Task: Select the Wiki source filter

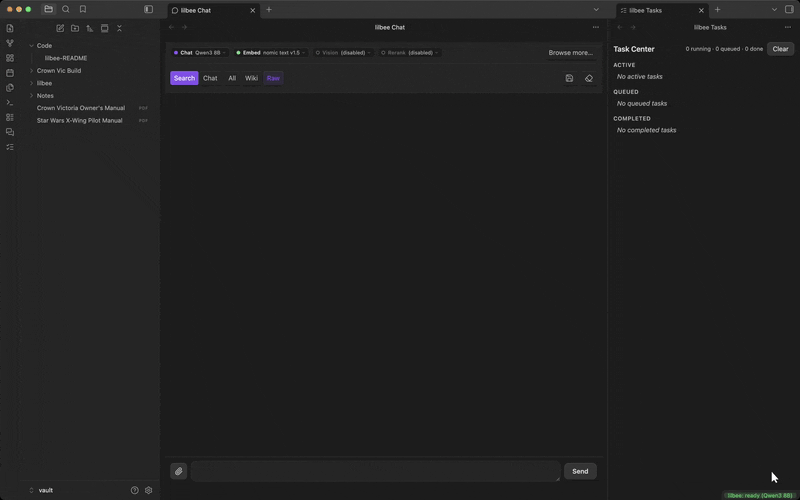Action: 252,78
